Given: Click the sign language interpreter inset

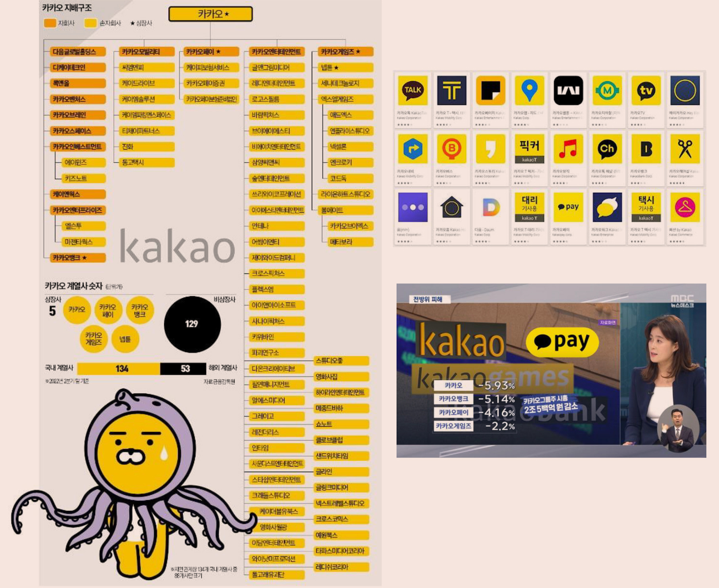Looking at the screenshot, I should click(x=678, y=428).
